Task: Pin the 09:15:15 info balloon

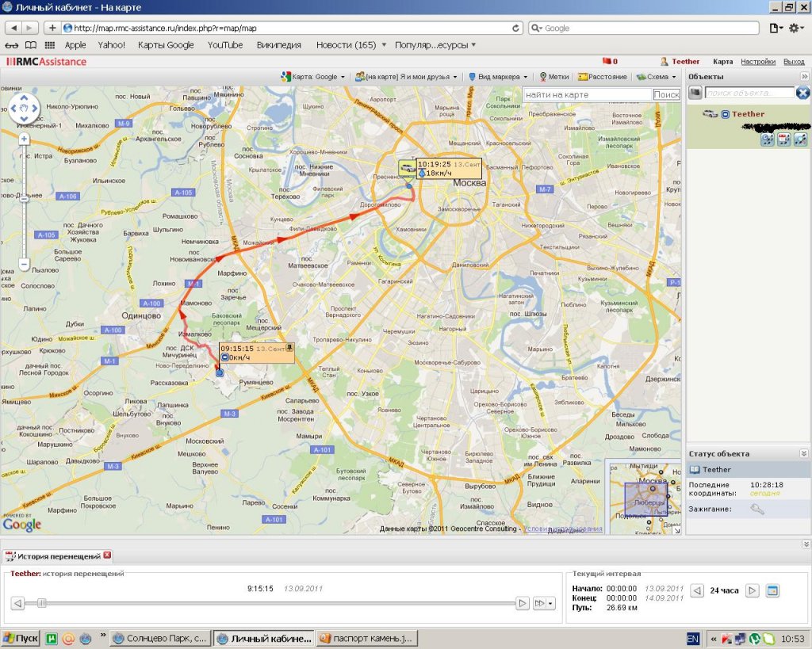Action: pos(289,347)
